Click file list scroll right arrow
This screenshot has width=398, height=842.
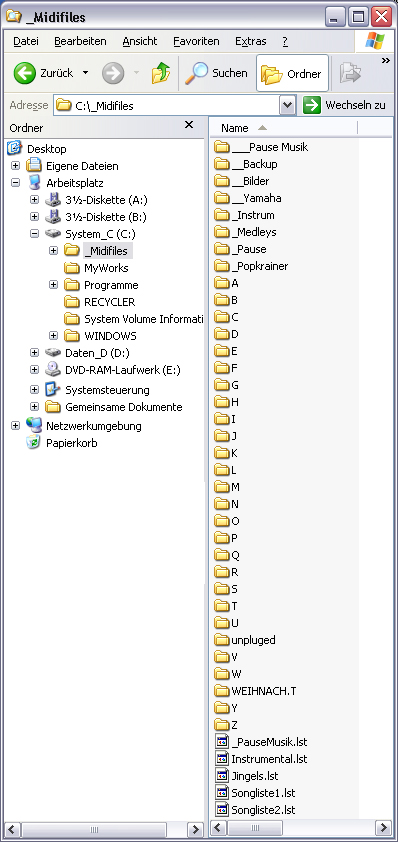pos(383,827)
